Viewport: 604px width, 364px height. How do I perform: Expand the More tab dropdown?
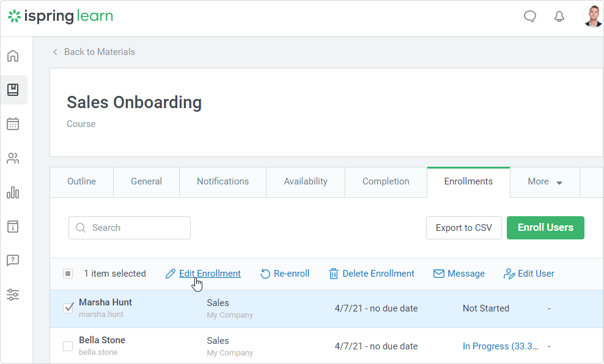click(x=545, y=181)
